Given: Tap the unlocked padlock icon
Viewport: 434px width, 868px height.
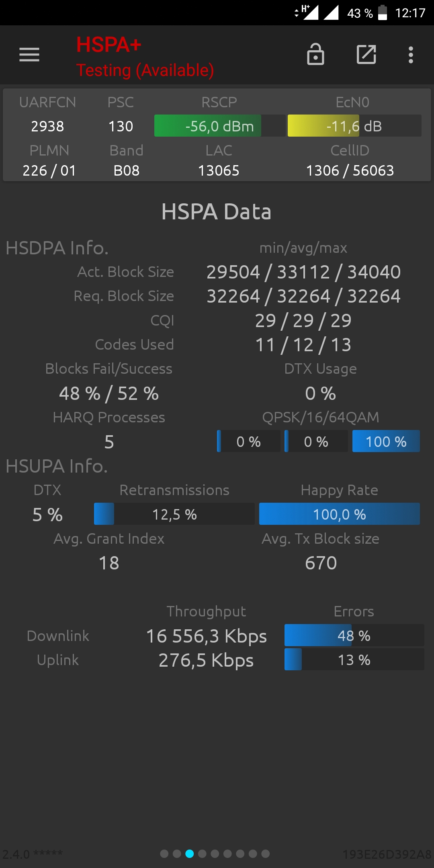Looking at the screenshot, I should 315,54.
